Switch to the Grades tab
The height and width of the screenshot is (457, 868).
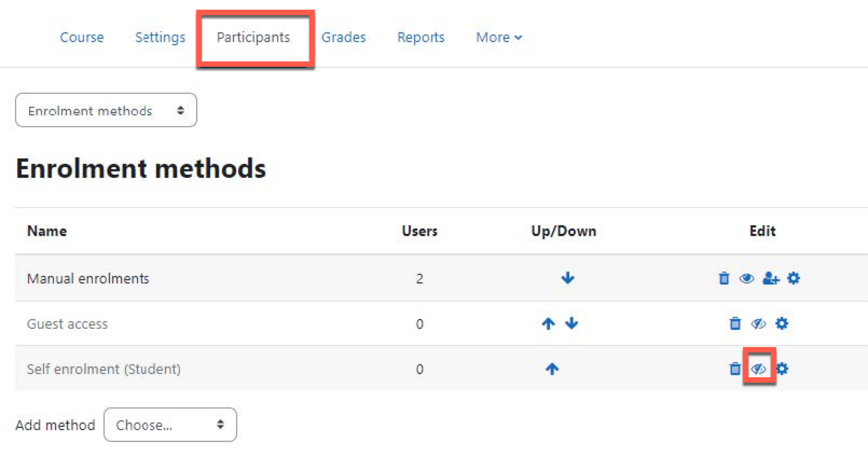pyautogui.click(x=343, y=37)
